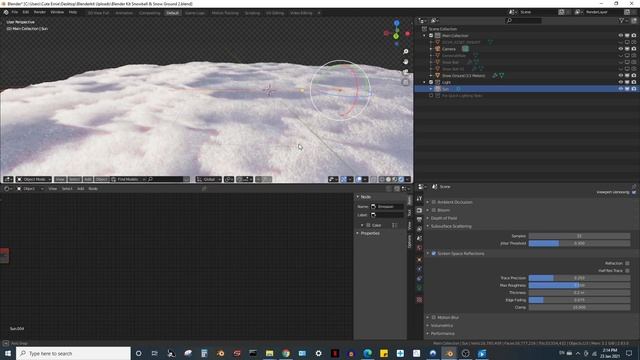This screenshot has height=360, width=640.
Task: Adjust the Max Roughness slider
Action: 579,285
